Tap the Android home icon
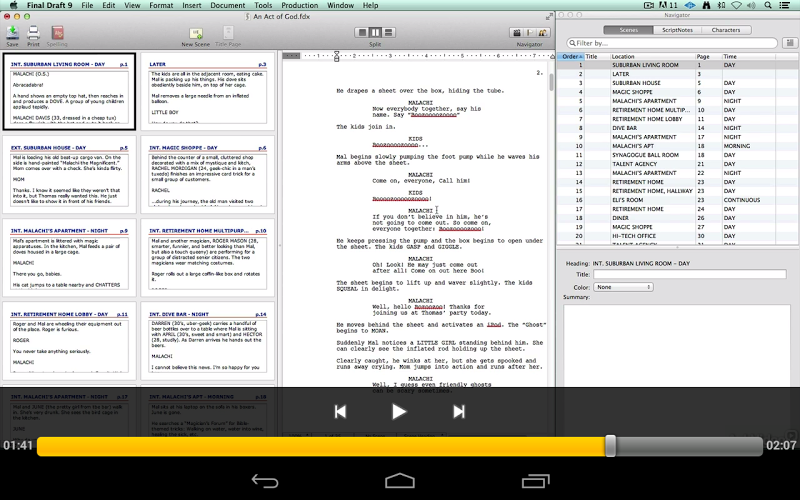This screenshot has height=500, width=800. 400,481
